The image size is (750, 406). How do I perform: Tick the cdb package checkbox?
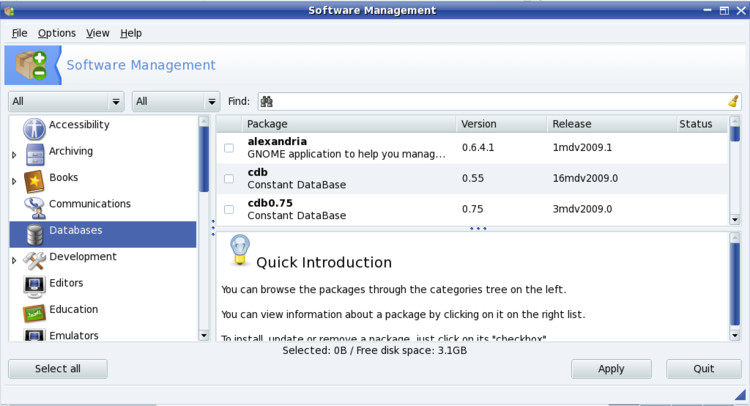pyautogui.click(x=229, y=178)
